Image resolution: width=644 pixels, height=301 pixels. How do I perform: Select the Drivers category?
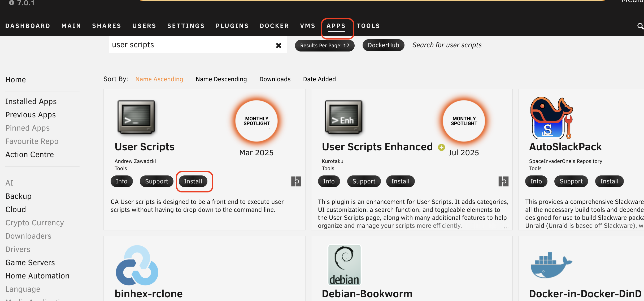tap(18, 249)
